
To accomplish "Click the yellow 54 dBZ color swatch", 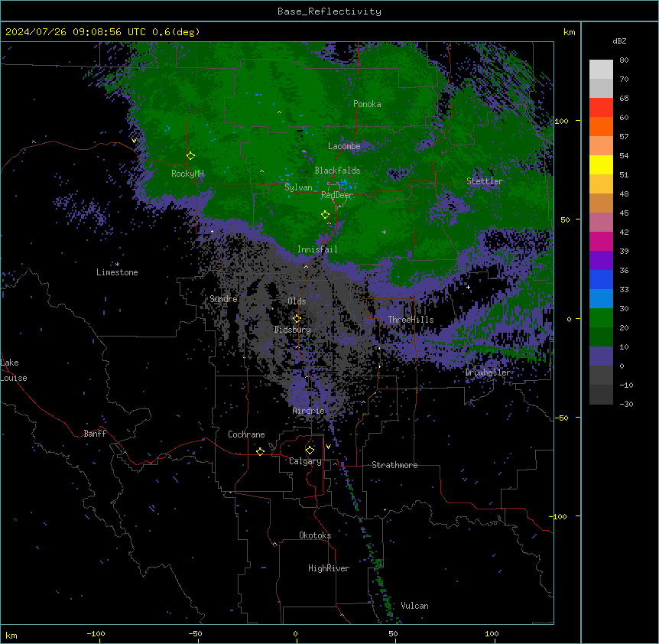I will pyautogui.click(x=601, y=164).
